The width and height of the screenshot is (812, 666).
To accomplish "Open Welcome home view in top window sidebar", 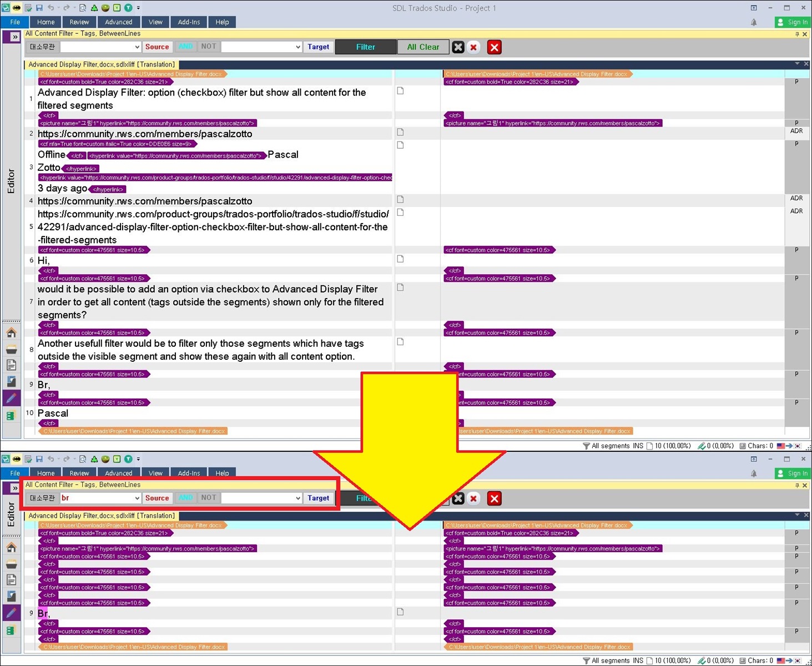I will (x=11, y=332).
